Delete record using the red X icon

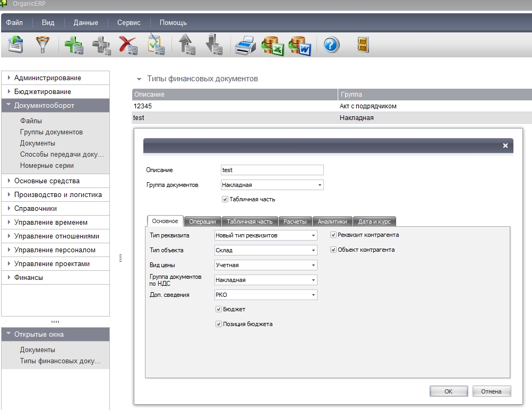pyautogui.click(x=128, y=46)
